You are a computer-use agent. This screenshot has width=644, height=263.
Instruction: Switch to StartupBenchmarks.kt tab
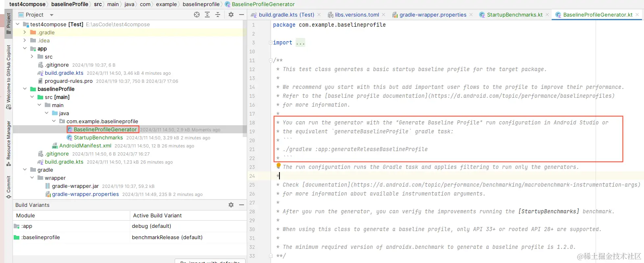point(514,15)
